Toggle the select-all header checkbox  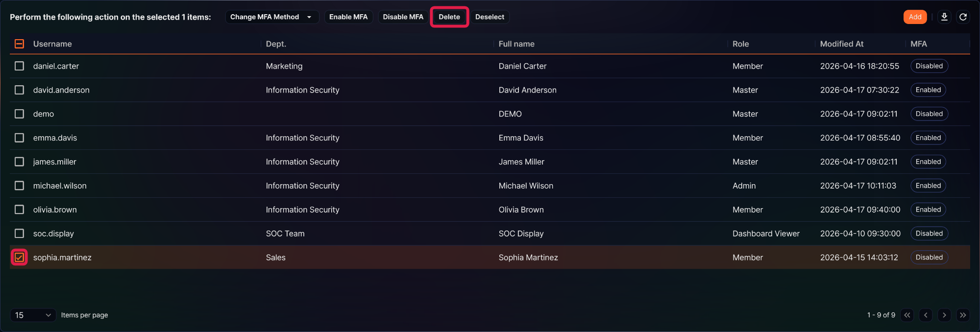point(19,44)
